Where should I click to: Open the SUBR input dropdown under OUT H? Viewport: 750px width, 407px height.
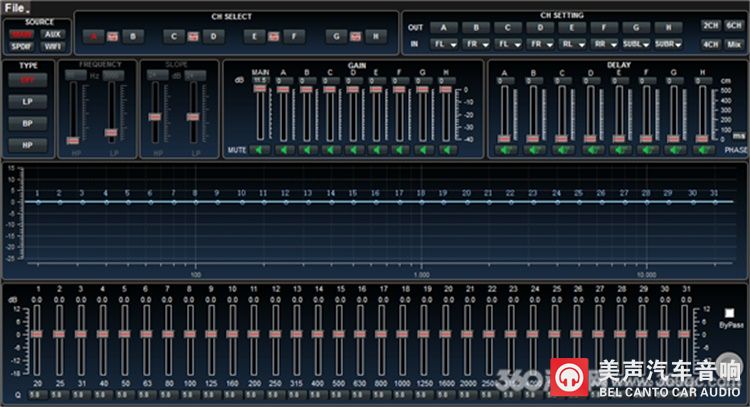pos(668,44)
